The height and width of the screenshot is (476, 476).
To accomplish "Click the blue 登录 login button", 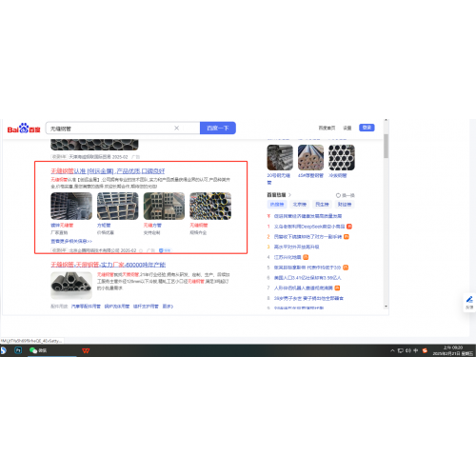I will 367,128.
